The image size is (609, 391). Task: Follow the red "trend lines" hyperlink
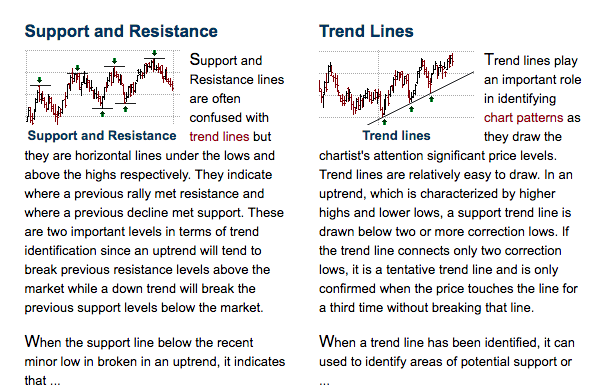click(x=219, y=137)
